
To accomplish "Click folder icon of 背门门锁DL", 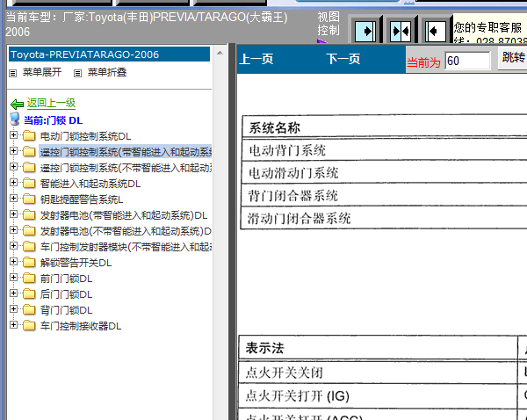I will (x=29, y=309).
